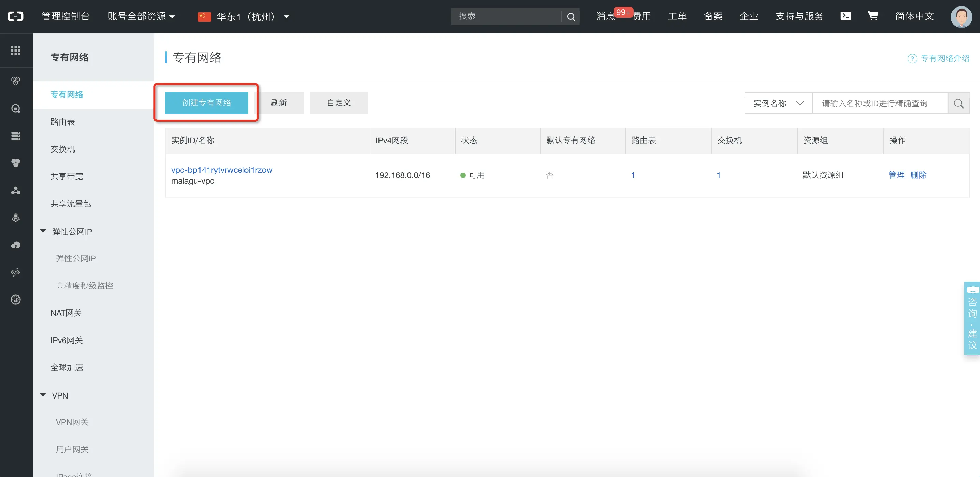Click the user avatar profile picture
Image resolution: width=980 pixels, height=477 pixels.
tap(961, 17)
